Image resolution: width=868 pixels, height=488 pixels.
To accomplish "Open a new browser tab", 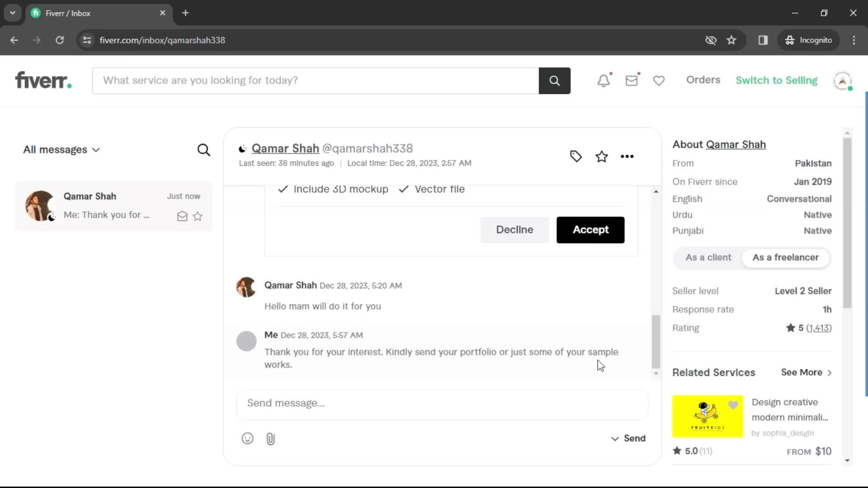I will click(185, 13).
